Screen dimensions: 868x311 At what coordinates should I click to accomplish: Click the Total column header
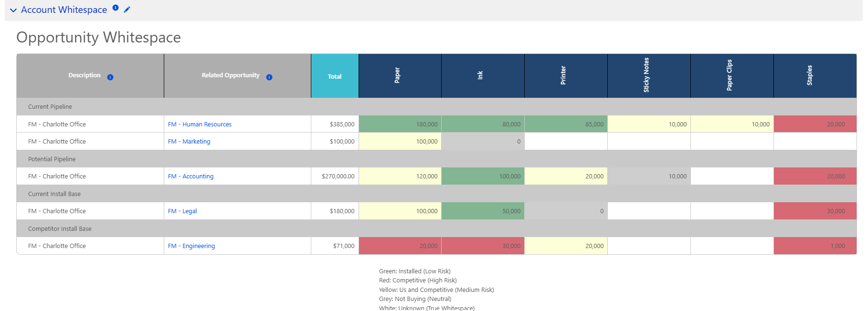coord(335,76)
